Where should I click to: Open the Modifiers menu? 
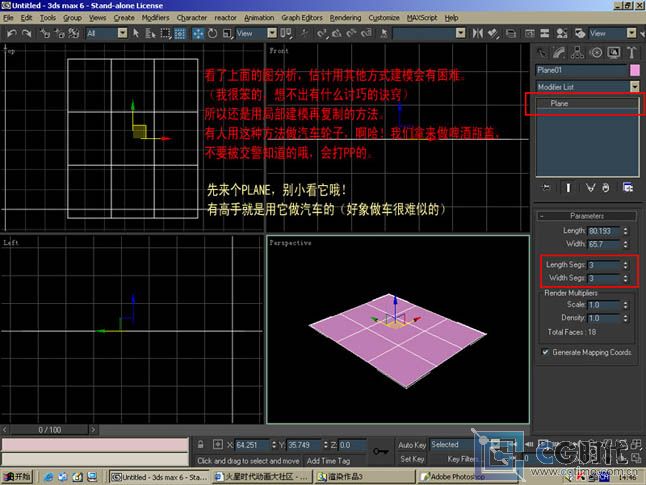click(155, 18)
